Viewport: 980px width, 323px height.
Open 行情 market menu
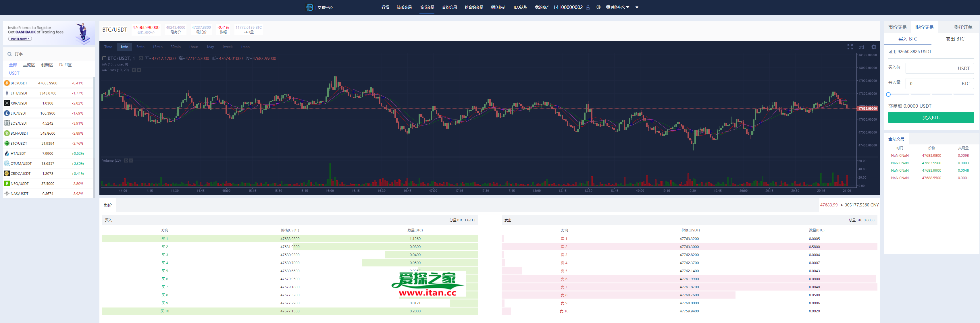tap(385, 7)
